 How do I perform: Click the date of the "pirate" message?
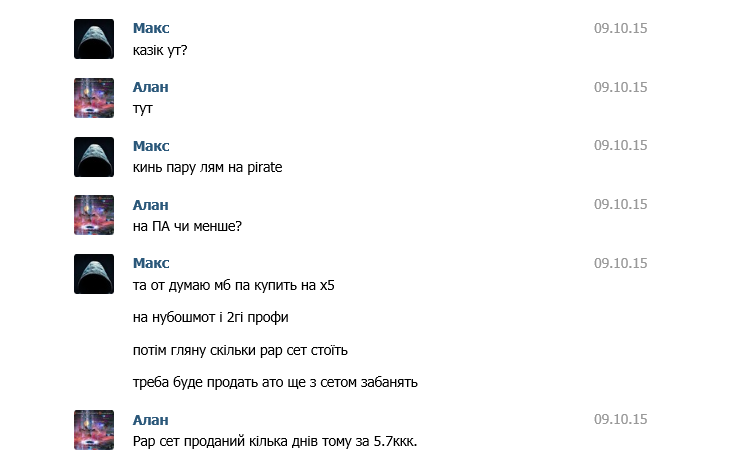point(620,146)
